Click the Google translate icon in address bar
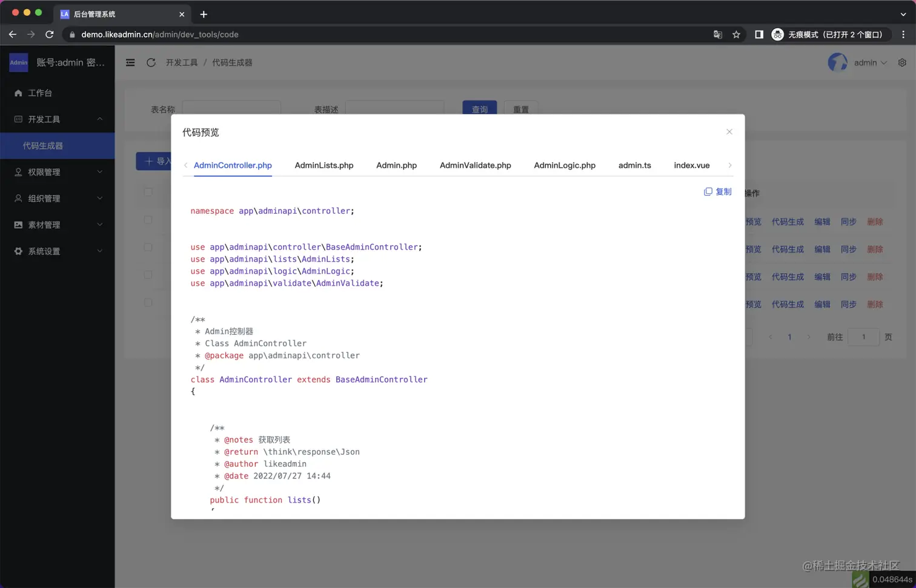Screen dimensions: 916x588 (718, 35)
